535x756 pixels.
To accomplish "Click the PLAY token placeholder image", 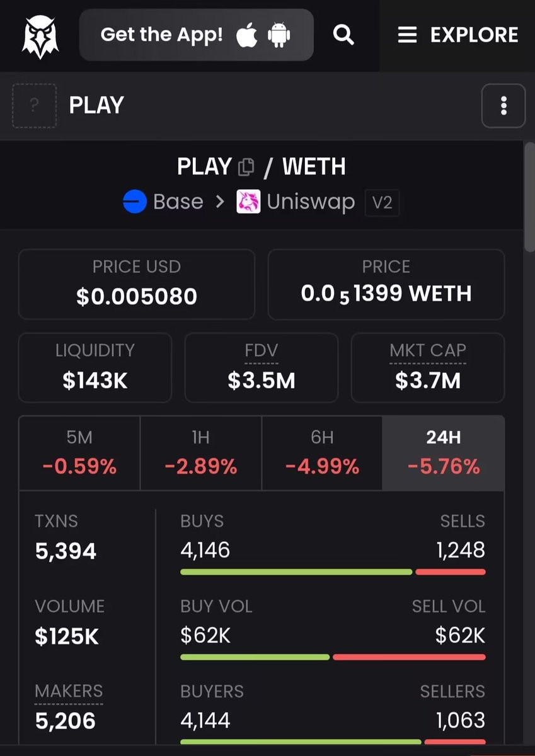I will [x=34, y=105].
